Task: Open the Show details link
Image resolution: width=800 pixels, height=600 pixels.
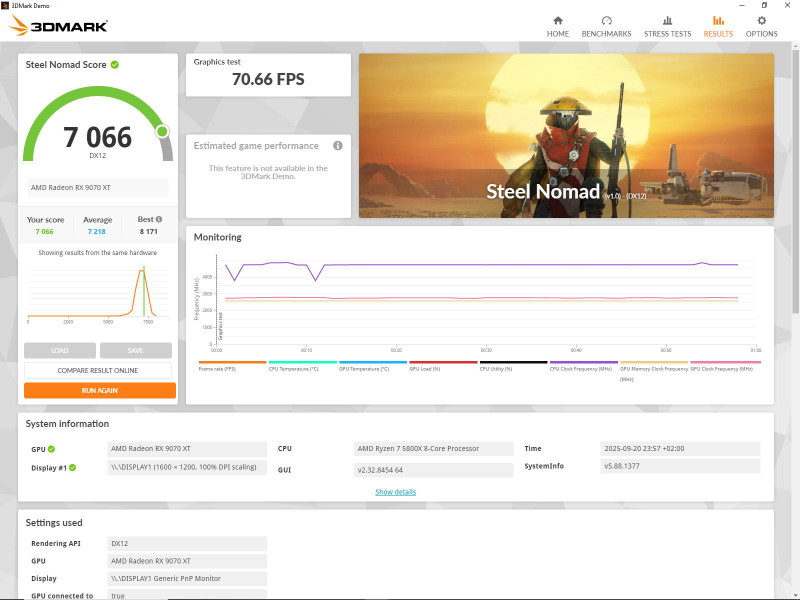Action: (395, 492)
